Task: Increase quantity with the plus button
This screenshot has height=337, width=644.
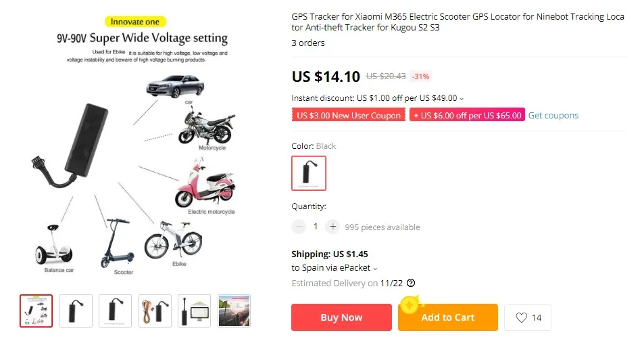Action: tap(332, 226)
